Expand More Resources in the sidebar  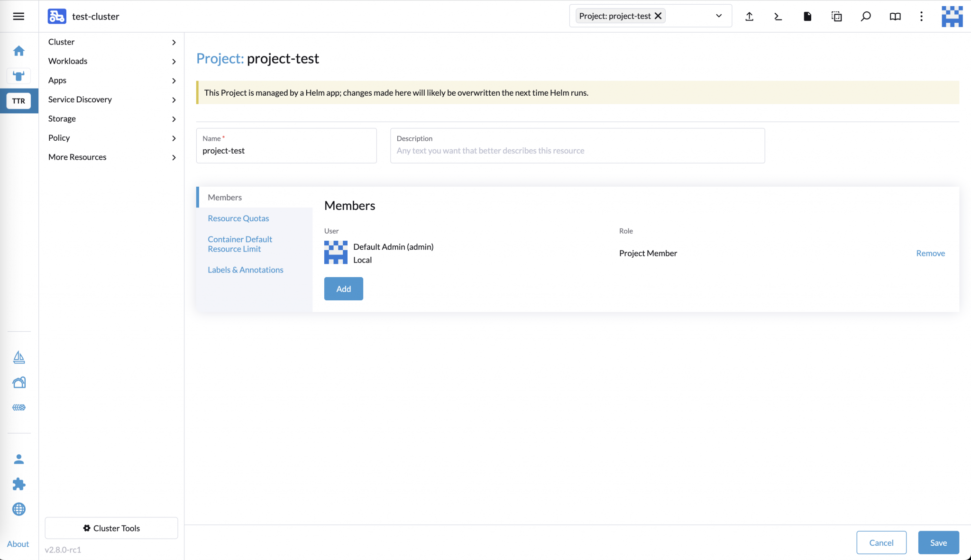point(112,157)
